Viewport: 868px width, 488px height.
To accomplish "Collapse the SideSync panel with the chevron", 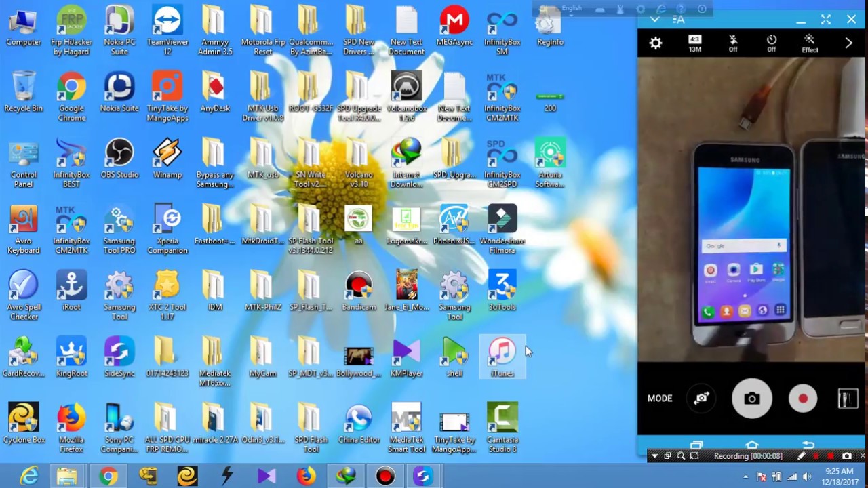I will tap(654, 20).
